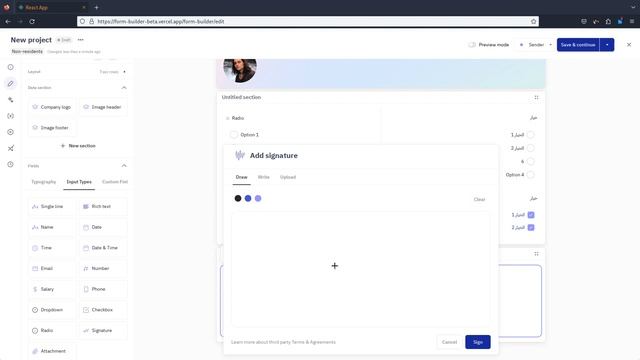Add a Time field
640x360 pixels.
point(51,248)
